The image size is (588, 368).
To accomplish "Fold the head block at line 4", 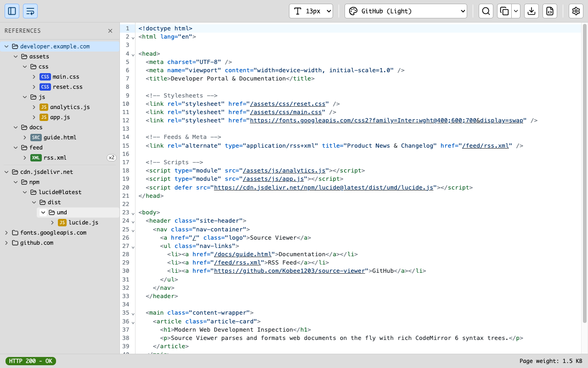I will 133,54.
